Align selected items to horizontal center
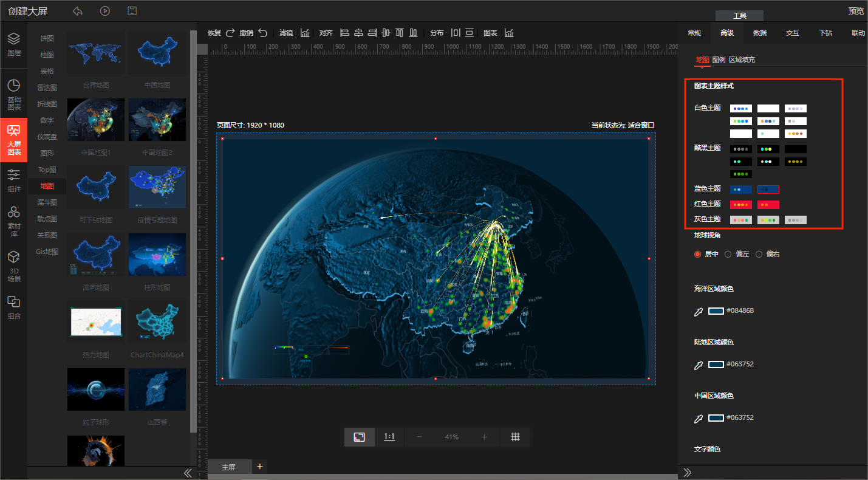The width and height of the screenshot is (868, 480). pyautogui.click(x=358, y=33)
